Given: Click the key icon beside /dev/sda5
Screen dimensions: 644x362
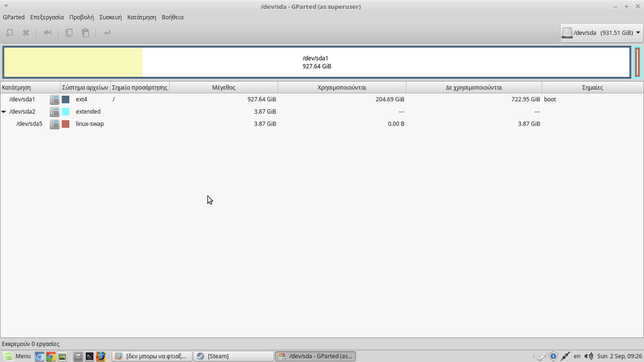Looking at the screenshot, I should tap(54, 123).
